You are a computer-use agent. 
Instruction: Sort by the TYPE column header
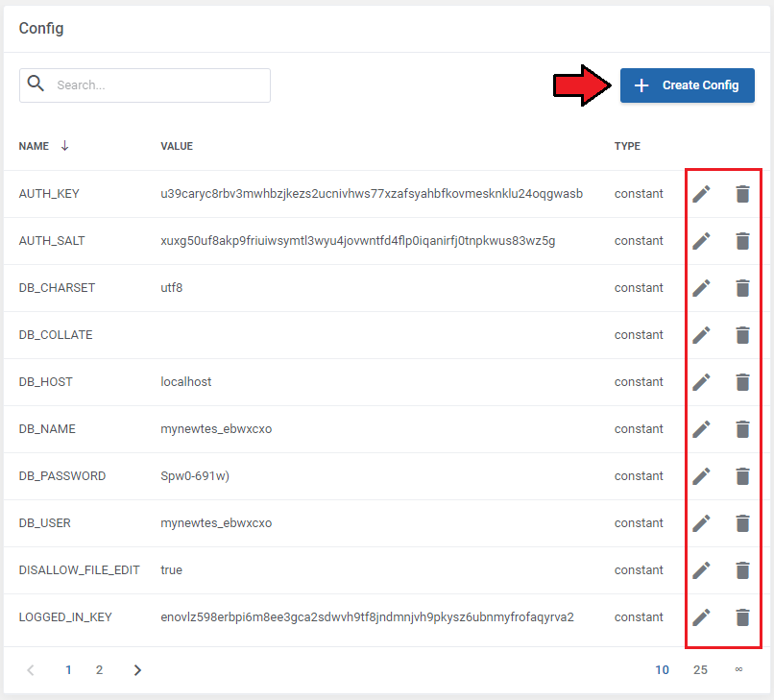(x=627, y=146)
